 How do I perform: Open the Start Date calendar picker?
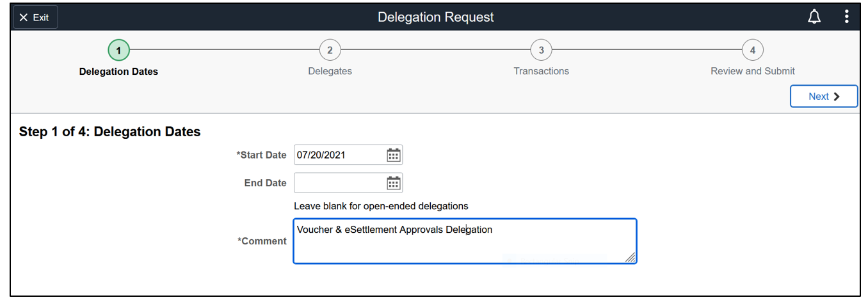pos(393,155)
